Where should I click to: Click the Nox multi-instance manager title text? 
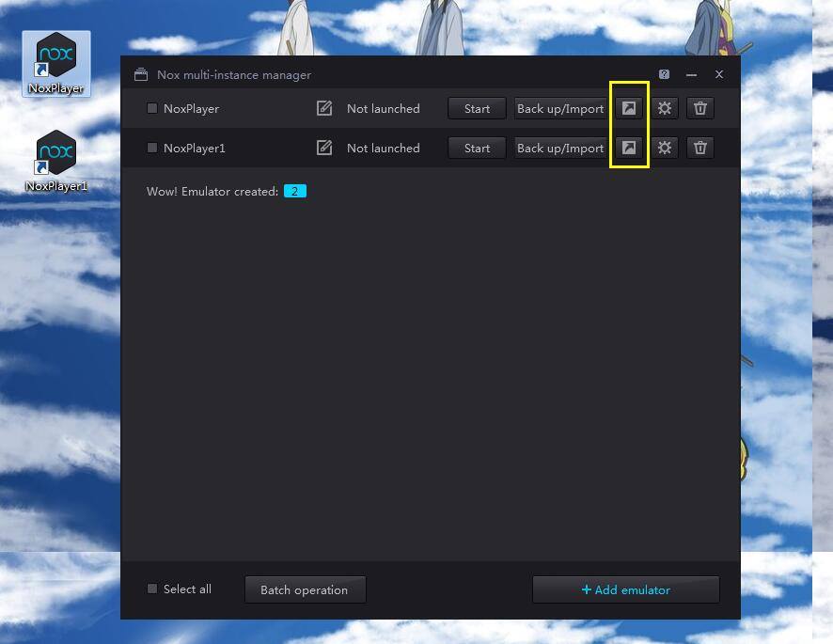[x=234, y=75]
